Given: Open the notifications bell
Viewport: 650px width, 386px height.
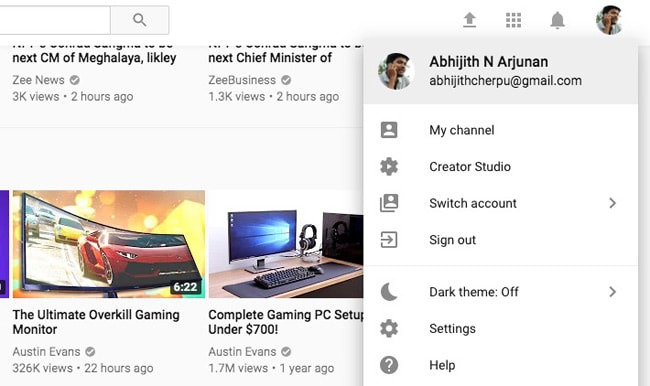Looking at the screenshot, I should (557, 20).
